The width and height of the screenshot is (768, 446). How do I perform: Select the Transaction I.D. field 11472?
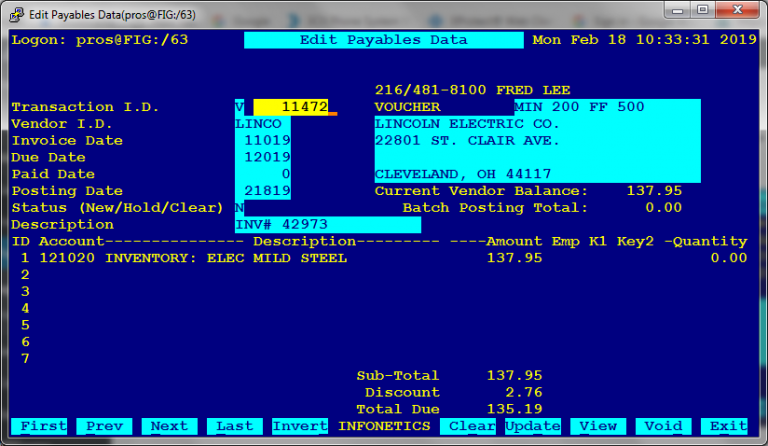[291, 107]
